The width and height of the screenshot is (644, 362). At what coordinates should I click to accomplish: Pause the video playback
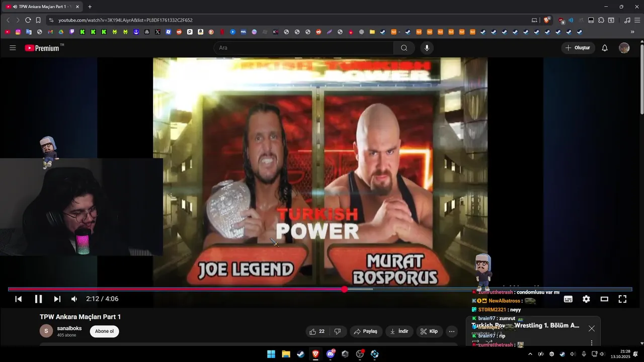coord(38,299)
